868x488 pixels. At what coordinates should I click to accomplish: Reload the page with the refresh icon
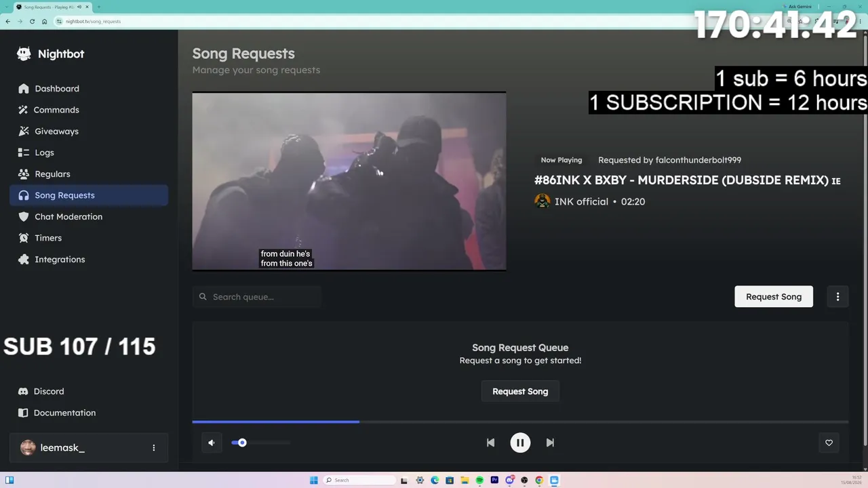pyautogui.click(x=32, y=22)
